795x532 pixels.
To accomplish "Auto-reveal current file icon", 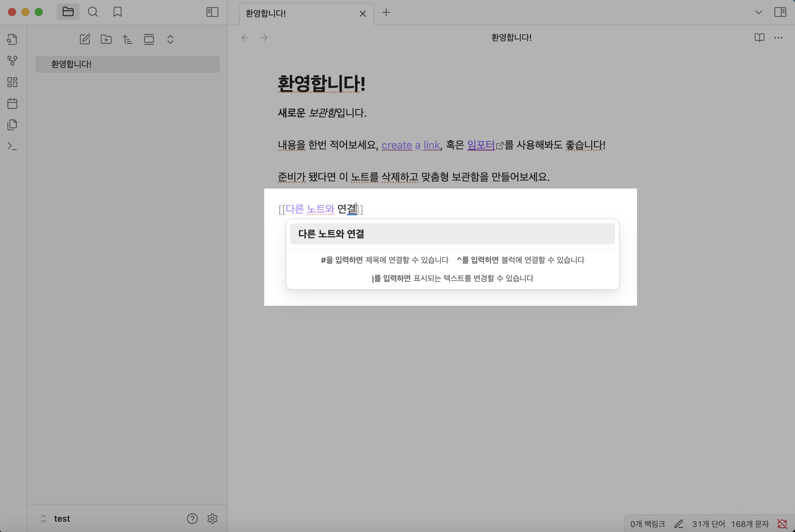I will coord(149,39).
